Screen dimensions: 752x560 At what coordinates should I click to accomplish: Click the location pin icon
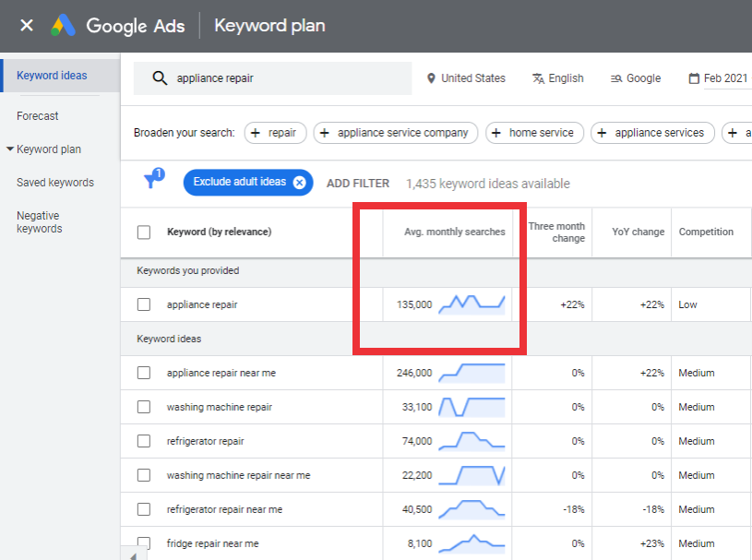click(431, 78)
